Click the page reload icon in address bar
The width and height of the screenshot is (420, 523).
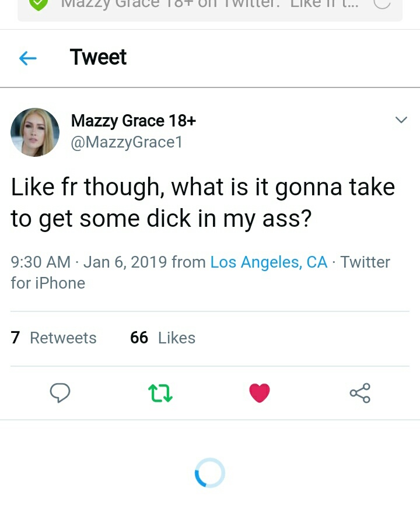click(381, 5)
